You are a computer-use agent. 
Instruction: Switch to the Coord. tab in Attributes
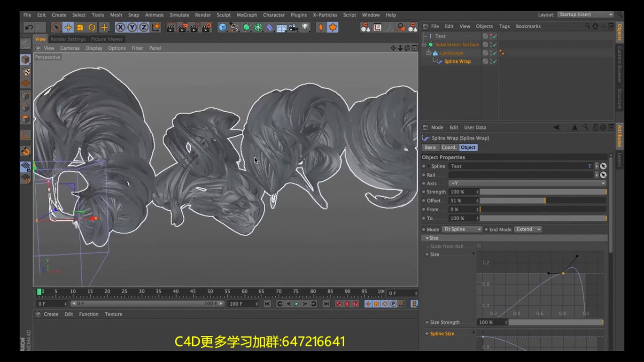(x=448, y=147)
